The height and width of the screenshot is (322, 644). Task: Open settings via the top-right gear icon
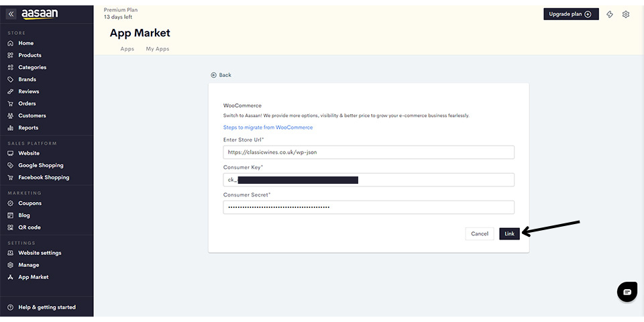point(625,14)
